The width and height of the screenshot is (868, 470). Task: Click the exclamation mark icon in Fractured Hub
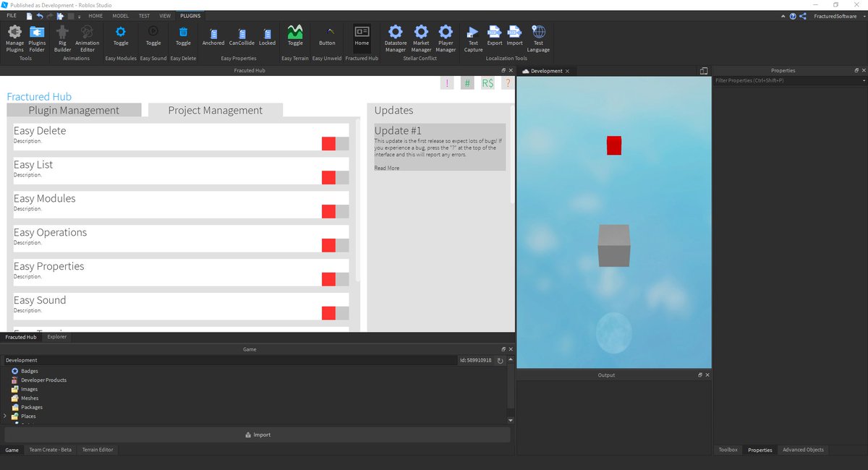[x=447, y=83]
